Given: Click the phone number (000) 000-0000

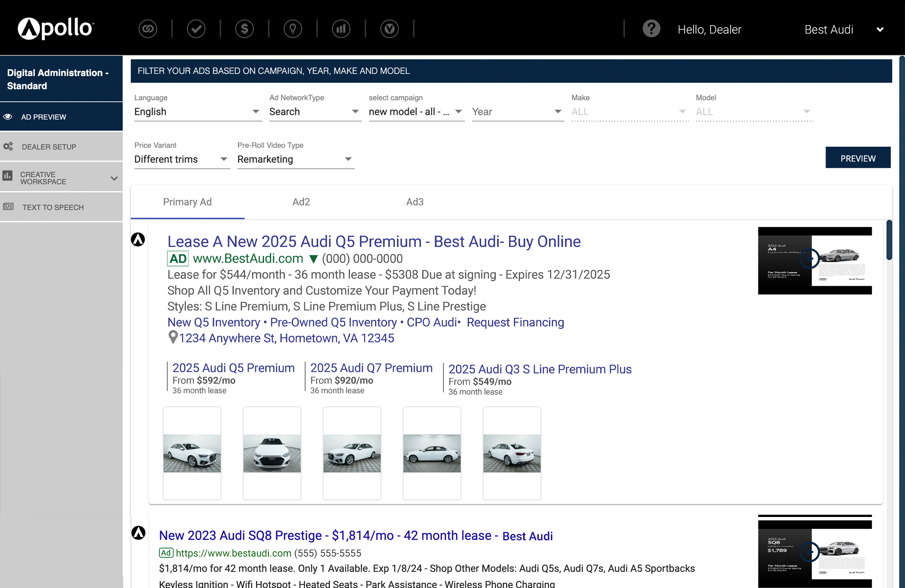Looking at the screenshot, I should coord(362,258).
